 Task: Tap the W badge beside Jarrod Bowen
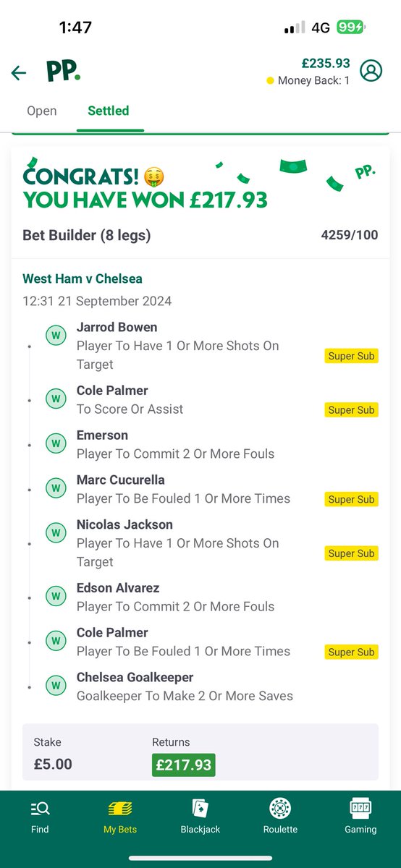coord(56,336)
